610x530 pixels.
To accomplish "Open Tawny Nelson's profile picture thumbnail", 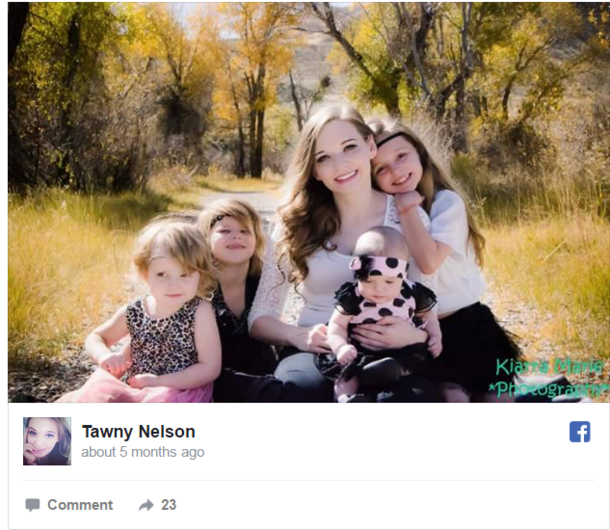I will pyautogui.click(x=47, y=441).
